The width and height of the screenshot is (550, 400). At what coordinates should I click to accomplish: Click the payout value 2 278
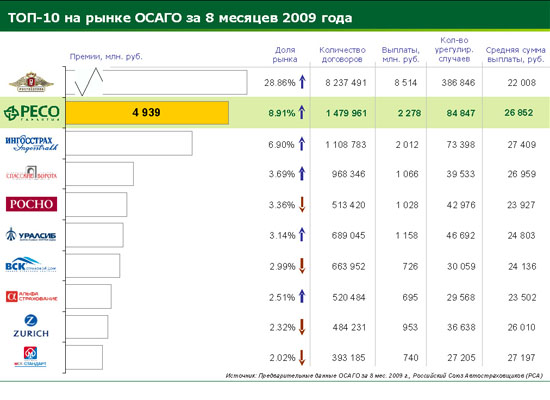pyautogui.click(x=409, y=113)
